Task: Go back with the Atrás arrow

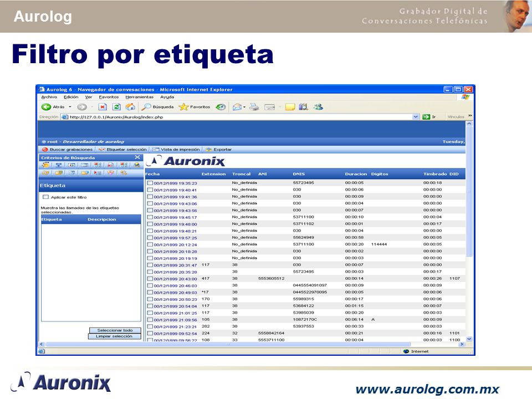Action: (x=46, y=107)
